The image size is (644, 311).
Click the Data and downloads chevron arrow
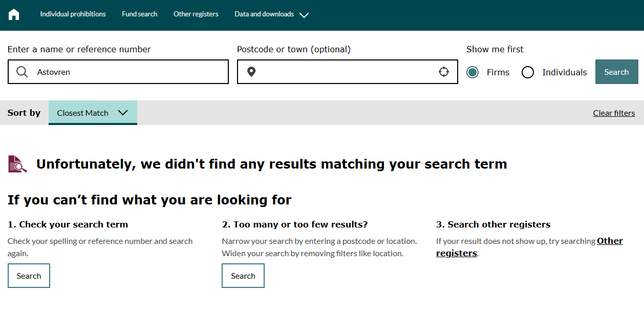304,15
